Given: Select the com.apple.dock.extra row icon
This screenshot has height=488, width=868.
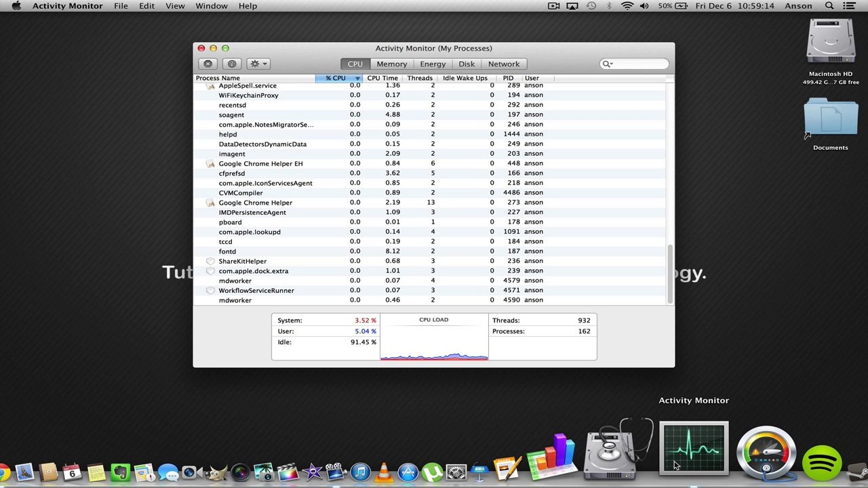Looking at the screenshot, I should click(x=210, y=271).
